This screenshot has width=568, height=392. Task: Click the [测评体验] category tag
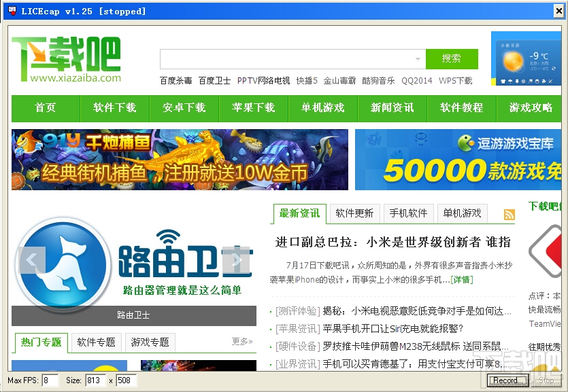tap(298, 311)
